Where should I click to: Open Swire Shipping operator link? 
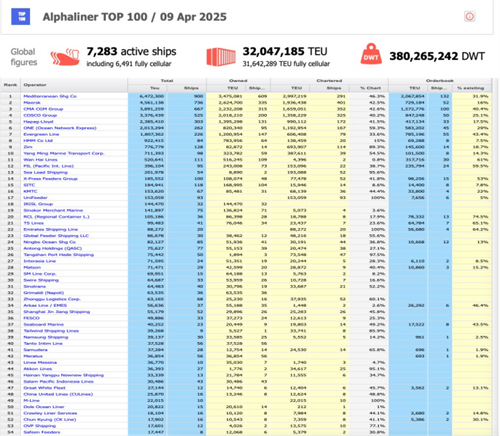coord(41,280)
